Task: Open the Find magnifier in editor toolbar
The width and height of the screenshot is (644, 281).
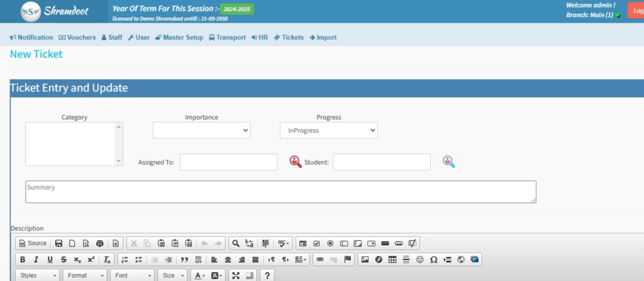Action: (x=235, y=243)
